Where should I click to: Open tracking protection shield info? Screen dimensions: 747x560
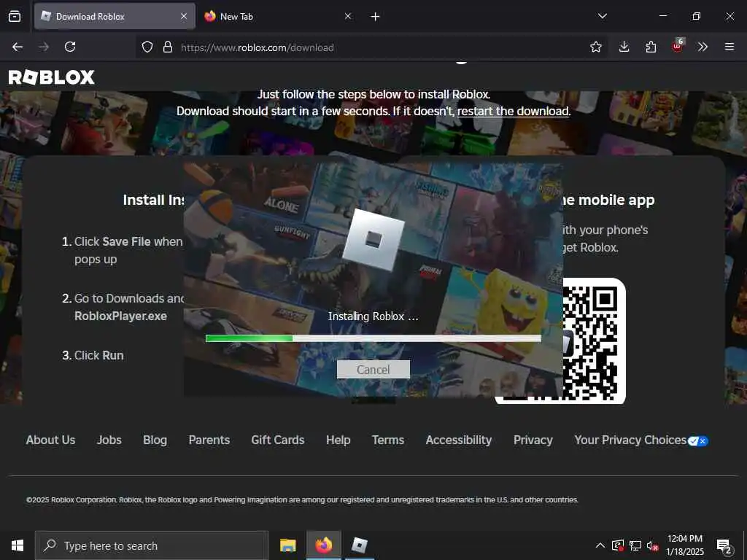(147, 47)
